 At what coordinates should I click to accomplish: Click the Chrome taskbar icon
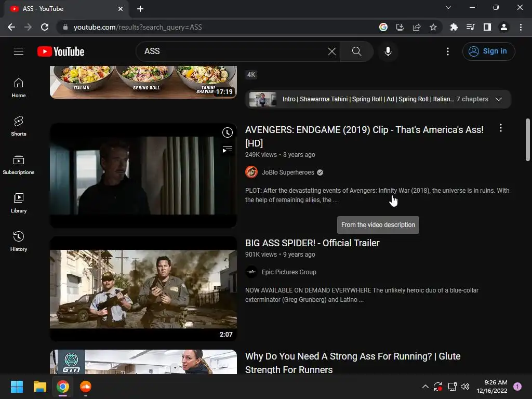coord(63,387)
